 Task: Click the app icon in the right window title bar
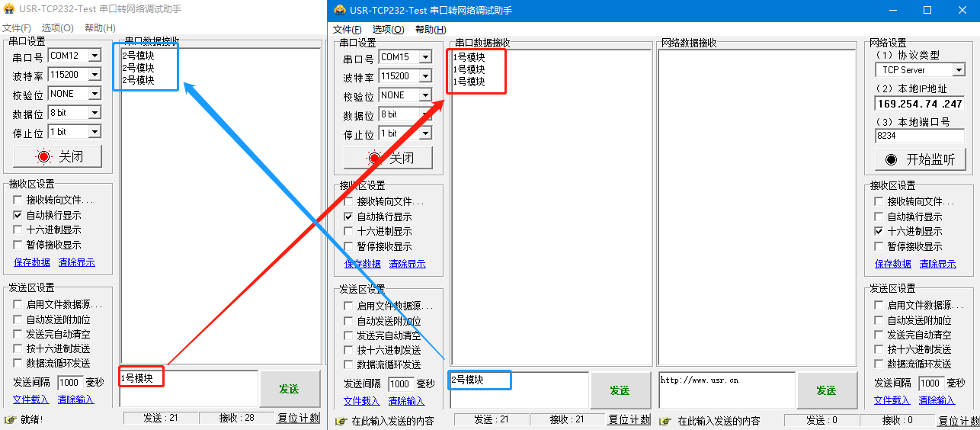tap(340, 10)
